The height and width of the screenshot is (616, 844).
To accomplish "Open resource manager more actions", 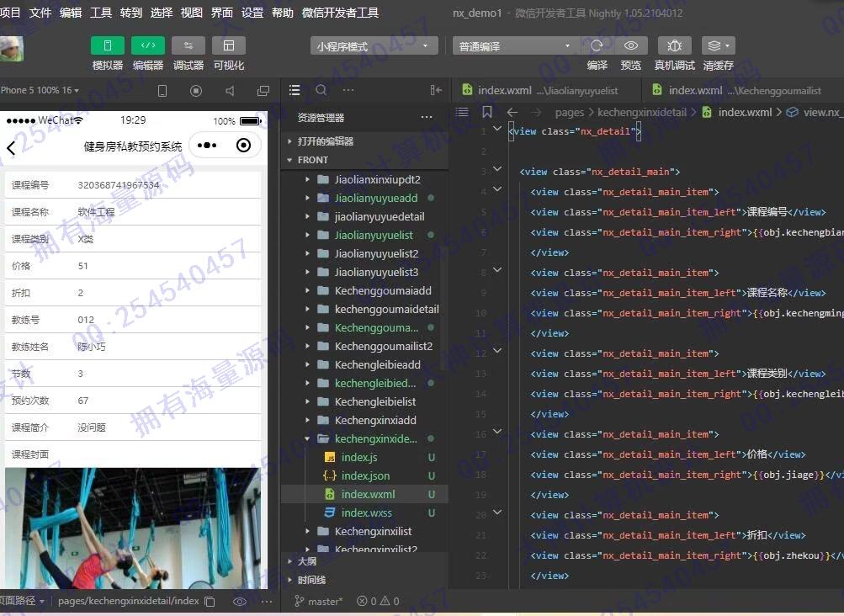I will pyautogui.click(x=427, y=117).
